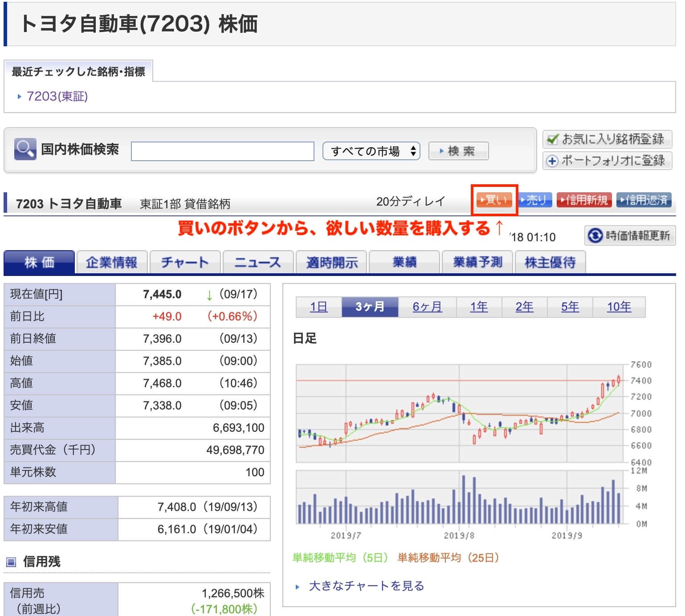Open the ニュース tab
This screenshot has width=685, height=616.
tap(258, 263)
